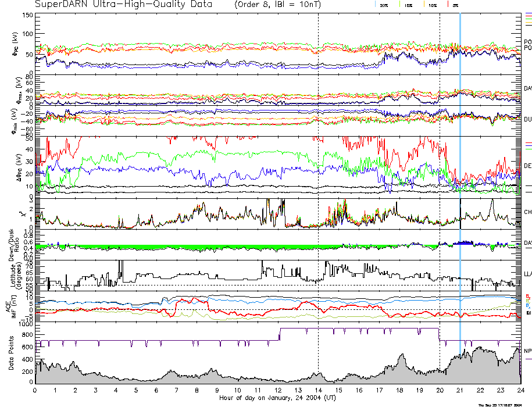Click the '150' tick on the ΦPC axis
Viewport: 532px width, 407px height.
pyautogui.click(x=27, y=15)
